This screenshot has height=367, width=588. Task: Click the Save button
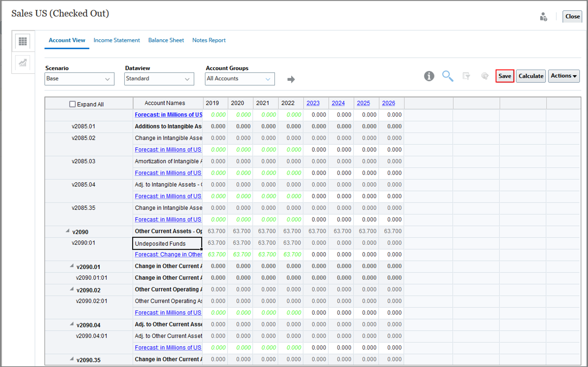pyautogui.click(x=504, y=76)
